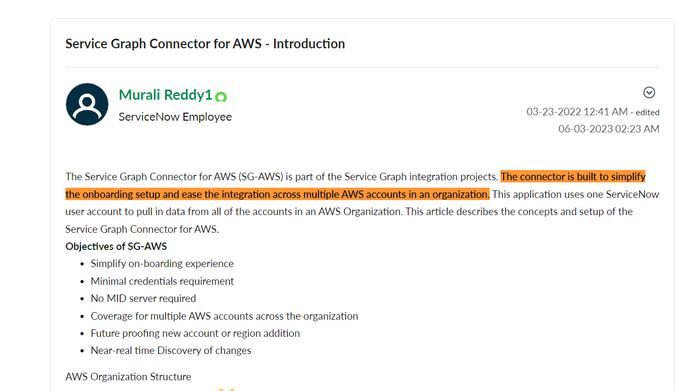
Task: Click the partially visible orange diagram image
Action: pyautogui.click(x=226, y=389)
